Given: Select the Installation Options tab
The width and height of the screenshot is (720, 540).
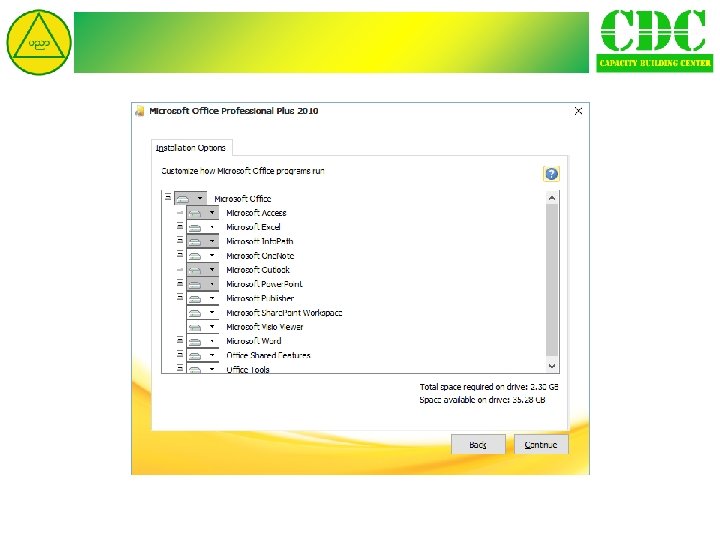Looking at the screenshot, I should pyautogui.click(x=191, y=148).
